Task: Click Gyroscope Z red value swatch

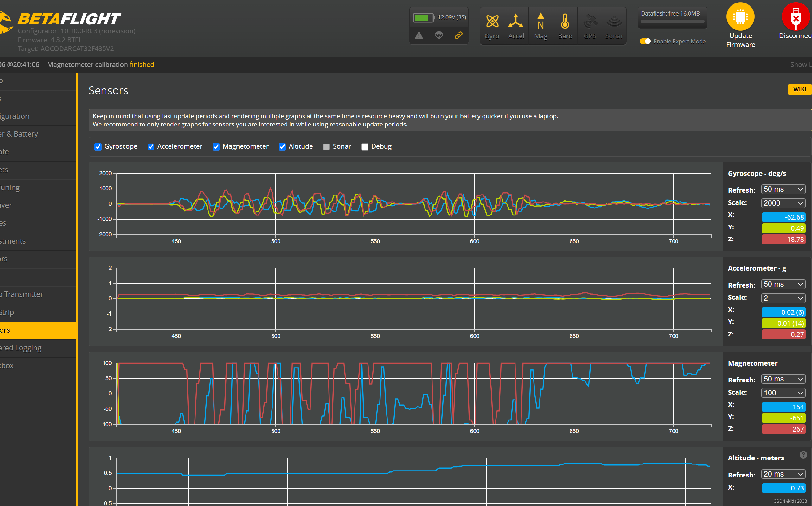Action: [783, 239]
